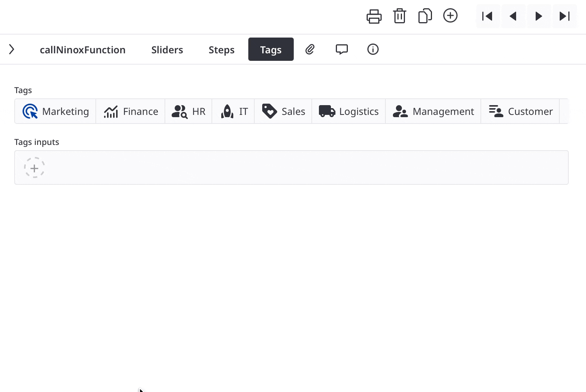
Task: Toggle the Management tag
Action: 433,111
